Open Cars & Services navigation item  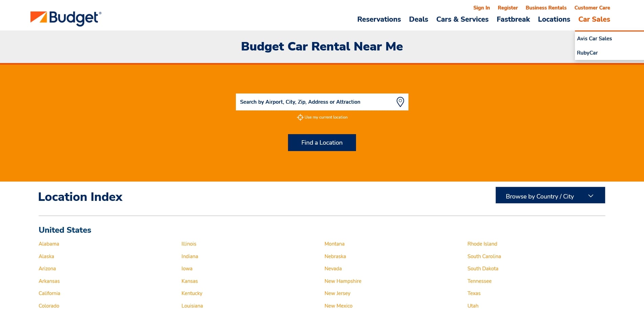462,19
